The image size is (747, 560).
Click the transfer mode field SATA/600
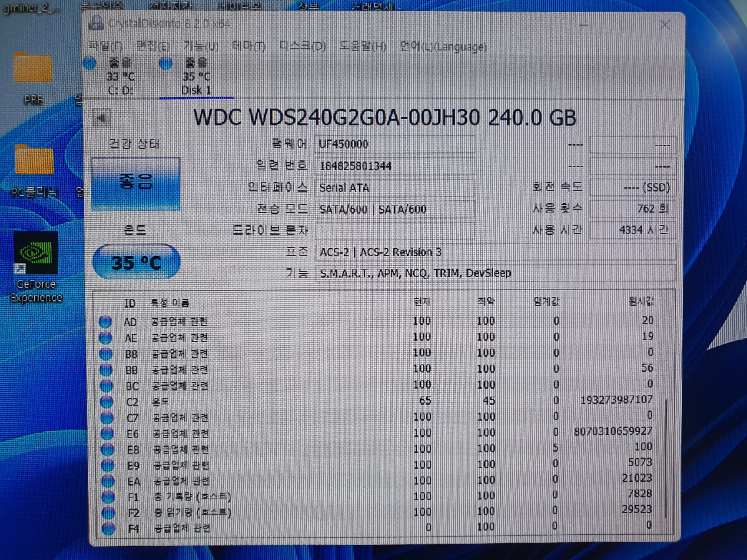point(395,209)
